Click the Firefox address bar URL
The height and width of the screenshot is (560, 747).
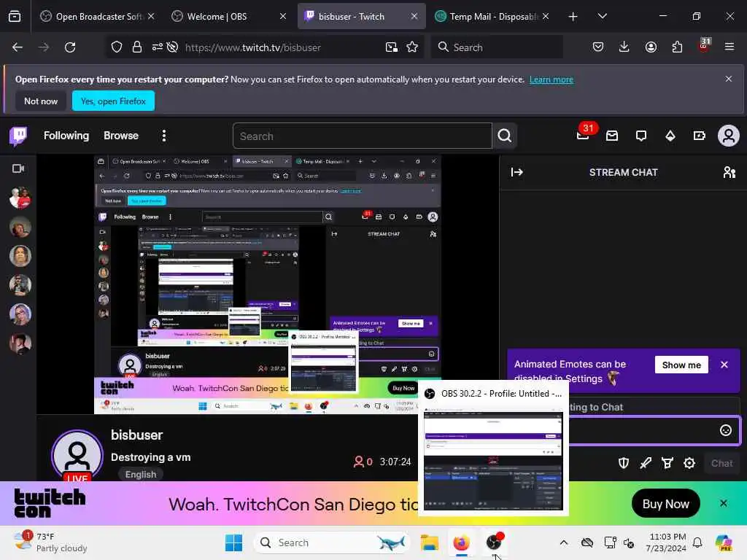pos(252,47)
